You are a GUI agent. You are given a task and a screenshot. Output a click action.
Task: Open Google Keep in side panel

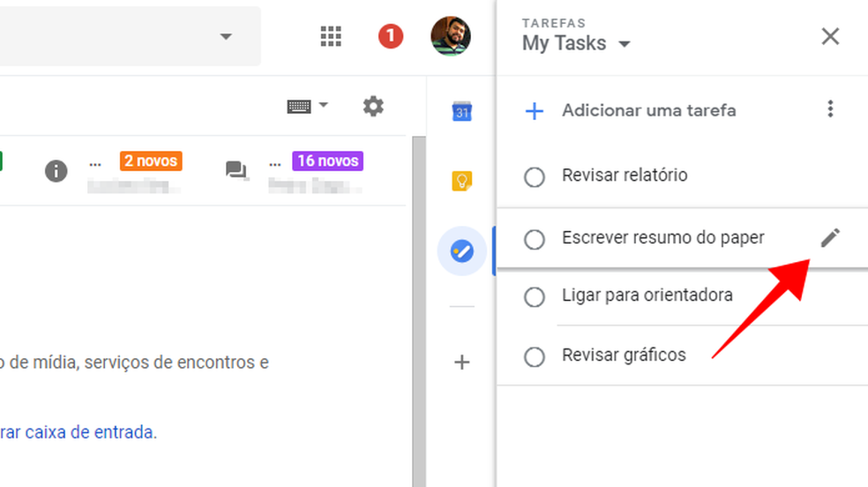tap(462, 182)
